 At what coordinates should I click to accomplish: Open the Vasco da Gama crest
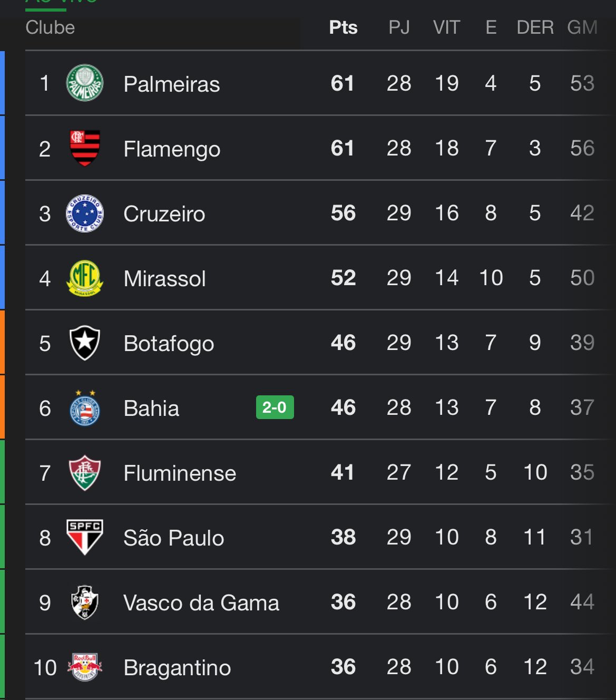tap(84, 602)
